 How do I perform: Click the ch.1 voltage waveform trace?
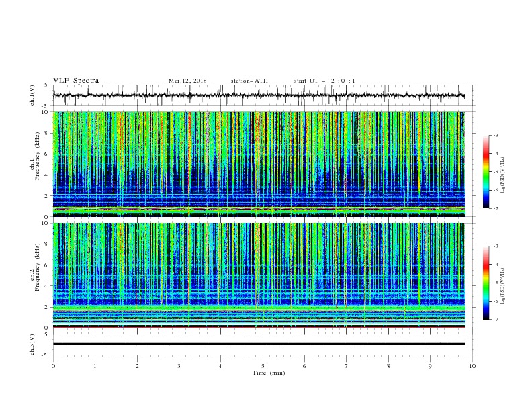tap(259, 95)
